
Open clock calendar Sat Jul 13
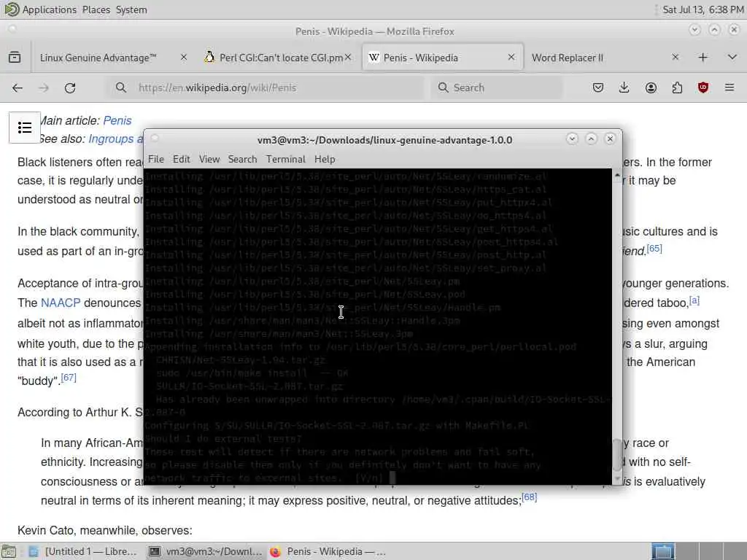[703, 9]
